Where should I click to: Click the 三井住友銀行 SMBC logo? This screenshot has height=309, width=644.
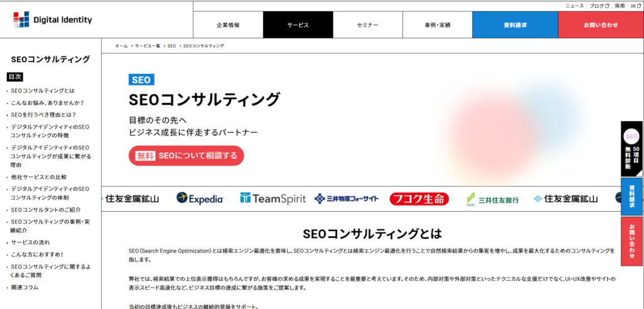click(492, 200)
